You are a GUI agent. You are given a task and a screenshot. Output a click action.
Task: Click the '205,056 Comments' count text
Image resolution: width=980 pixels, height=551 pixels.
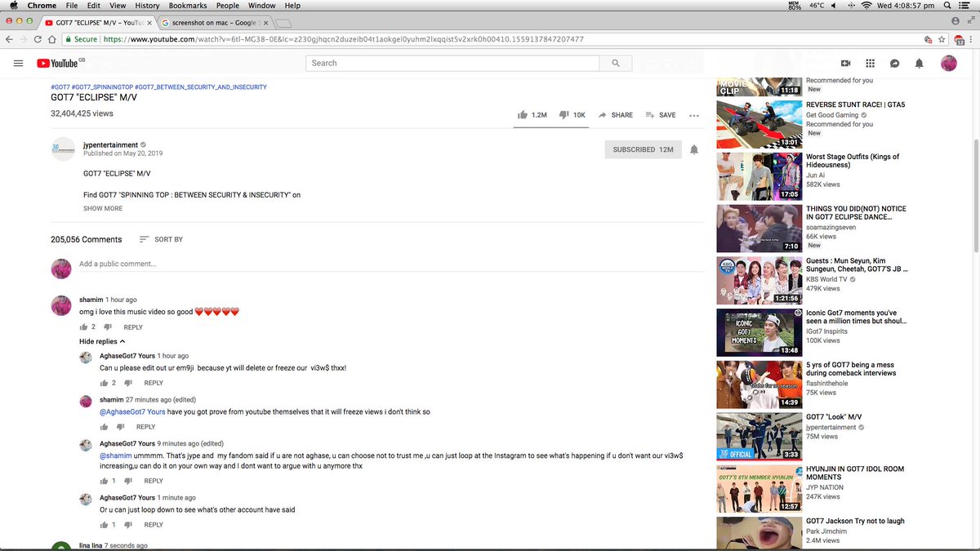(x=87, y=239)
